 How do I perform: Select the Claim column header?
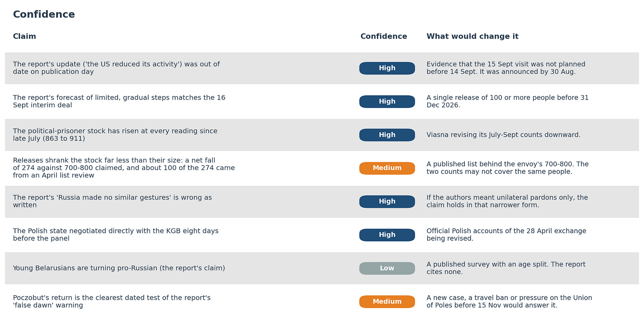[24, 36]
